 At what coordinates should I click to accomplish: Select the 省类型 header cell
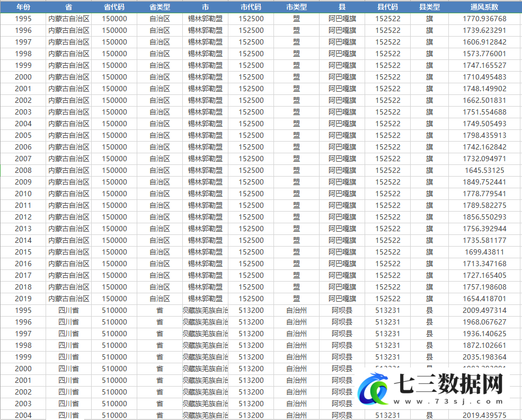click(160, 7)
